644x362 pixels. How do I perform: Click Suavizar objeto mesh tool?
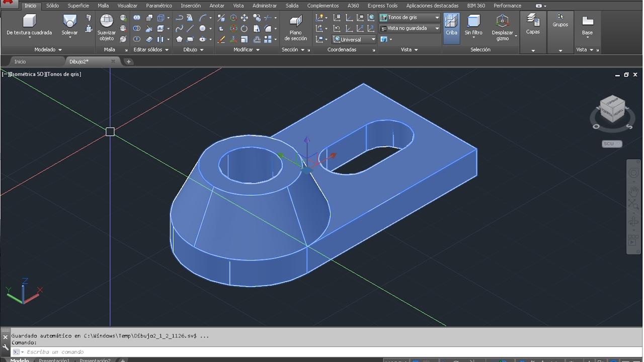(107, 27)
